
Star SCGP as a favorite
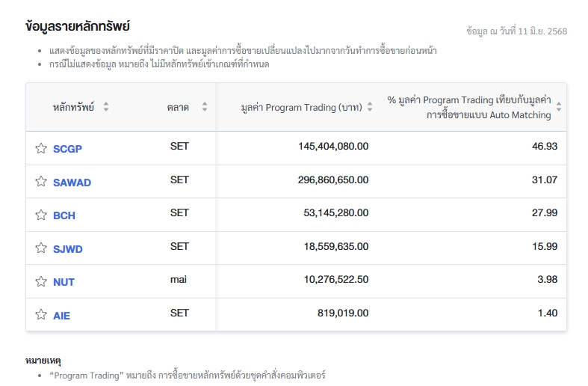point(41,148)
